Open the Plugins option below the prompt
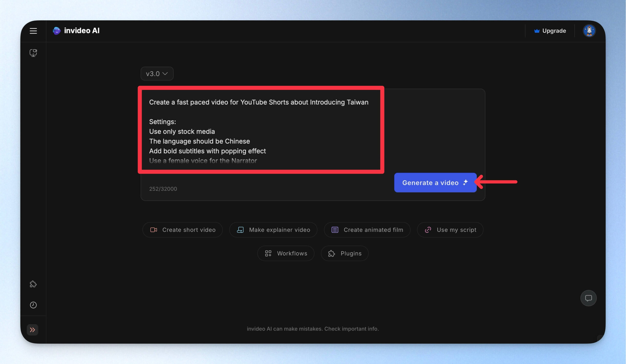This screenshot has width=626, height=364. coord(345,253)
